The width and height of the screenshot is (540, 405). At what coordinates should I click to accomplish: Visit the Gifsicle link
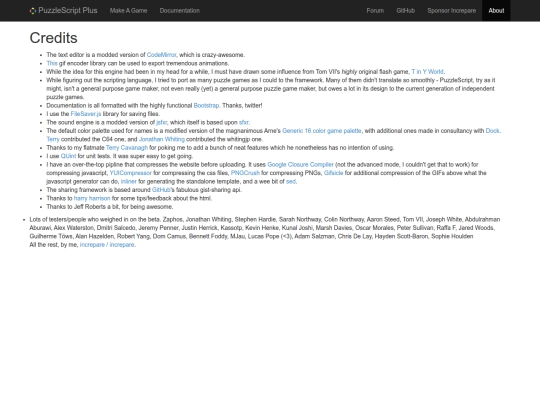[333, 173]
